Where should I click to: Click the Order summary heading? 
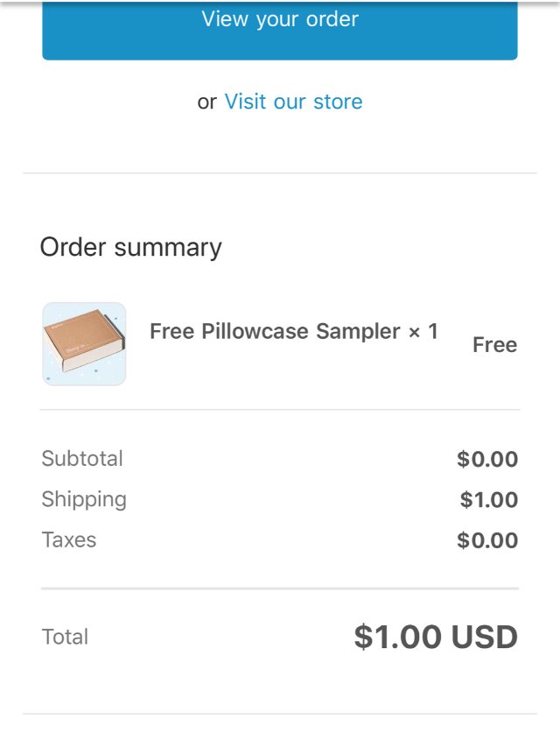tap(131, 247)
